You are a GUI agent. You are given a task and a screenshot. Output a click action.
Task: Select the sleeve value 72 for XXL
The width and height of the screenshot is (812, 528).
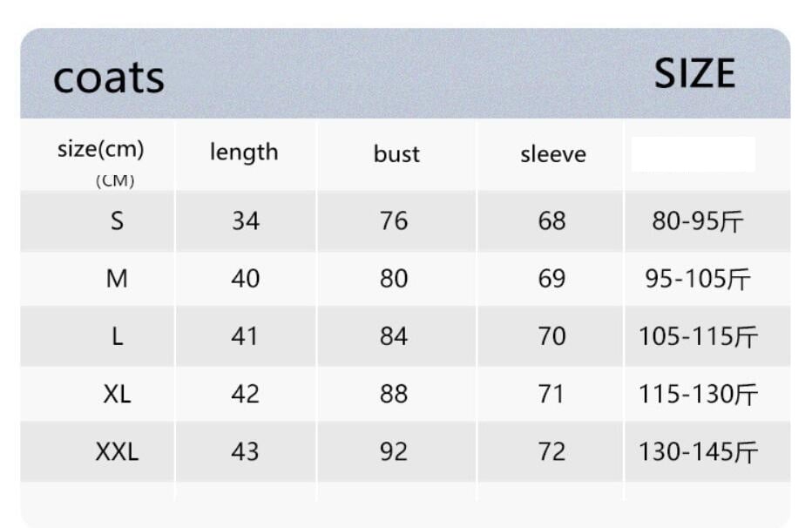[551, 451]
